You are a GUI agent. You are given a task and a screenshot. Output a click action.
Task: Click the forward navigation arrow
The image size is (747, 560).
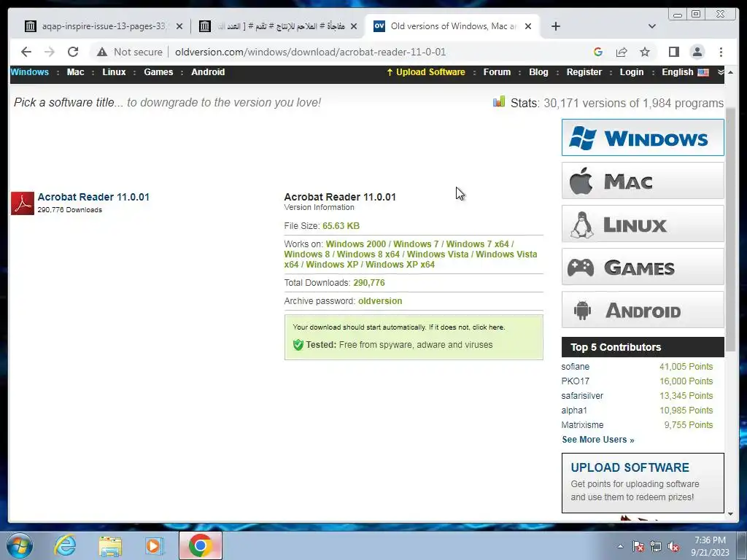click(50, 52)
